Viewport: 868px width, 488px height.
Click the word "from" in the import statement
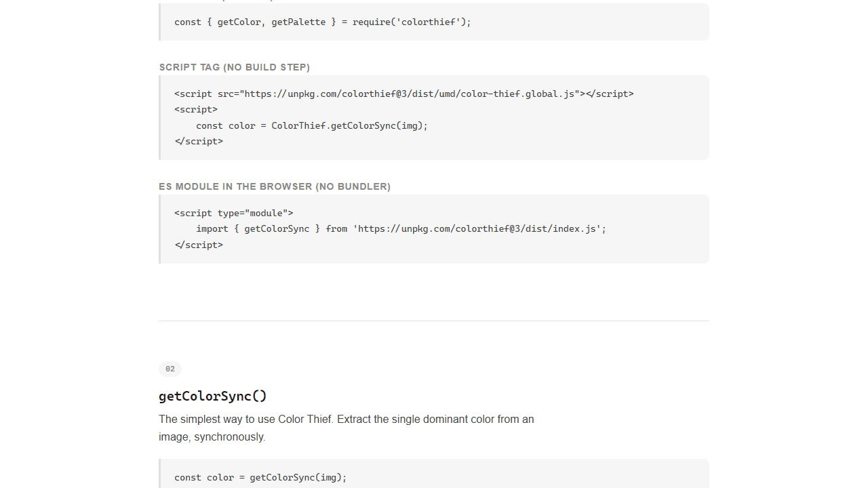point(336,228)
